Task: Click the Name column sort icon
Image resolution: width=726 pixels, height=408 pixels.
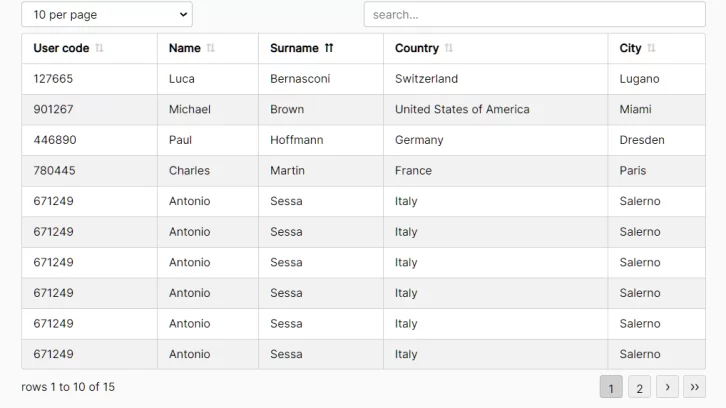Action: click(210, 48)
